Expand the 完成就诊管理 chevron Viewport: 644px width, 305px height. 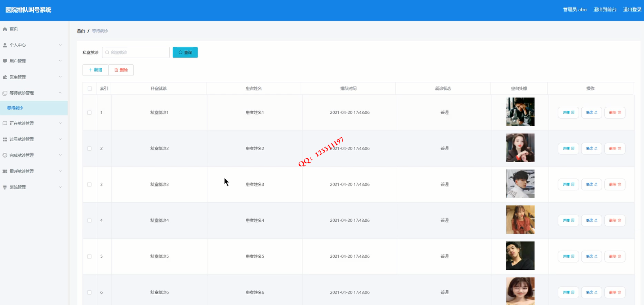(60, 155)
